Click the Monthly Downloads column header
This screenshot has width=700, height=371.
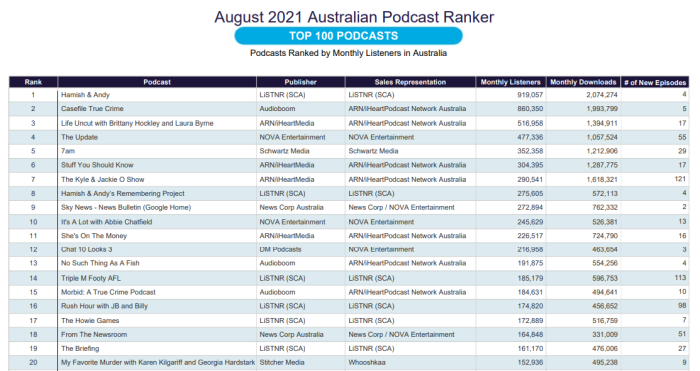(583, 82)
